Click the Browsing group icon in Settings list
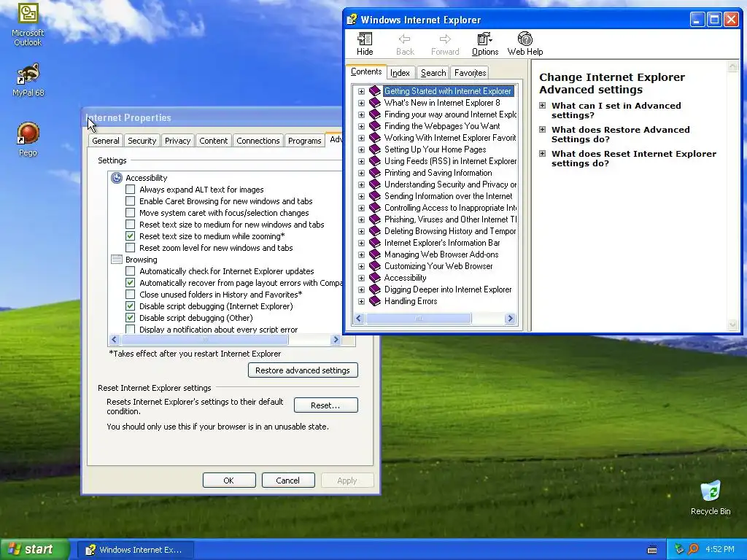747x560 pixels. click(117, 260)
